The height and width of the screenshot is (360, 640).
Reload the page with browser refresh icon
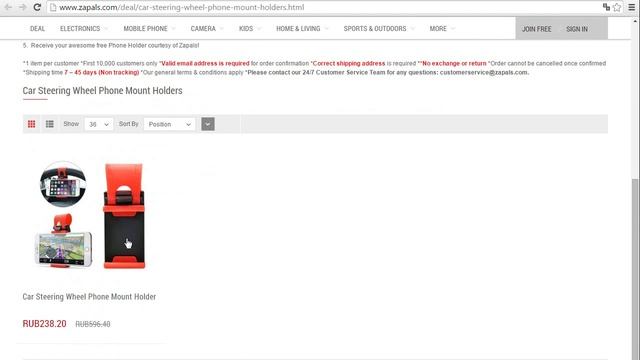pyautogui.click(x=37, y=7)
